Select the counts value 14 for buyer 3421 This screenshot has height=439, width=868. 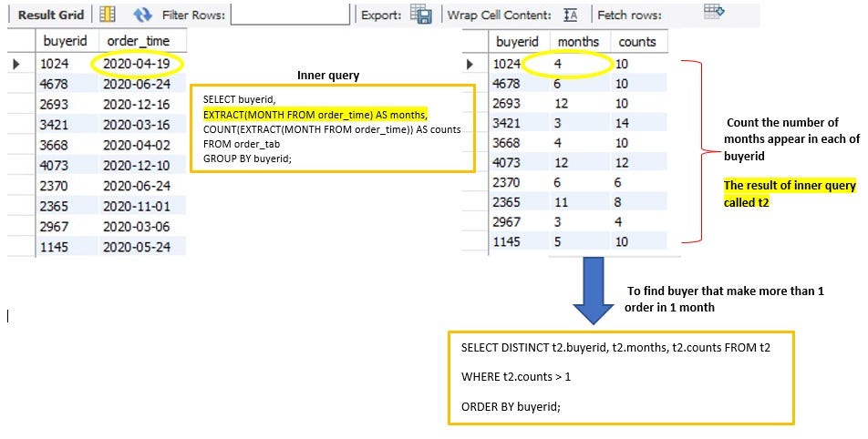coord(622,123)
